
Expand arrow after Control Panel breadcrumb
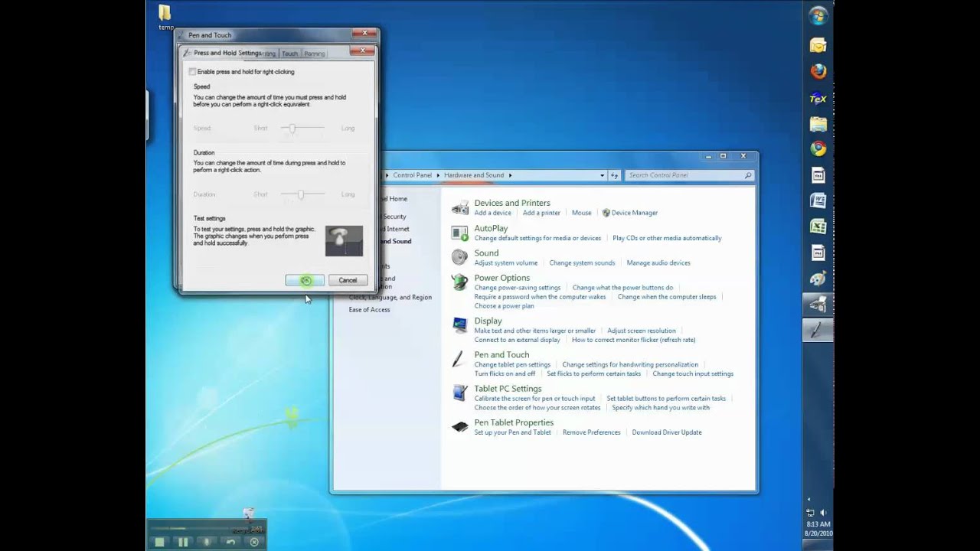[438, 175]
